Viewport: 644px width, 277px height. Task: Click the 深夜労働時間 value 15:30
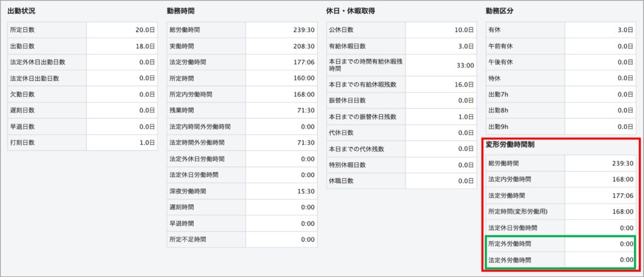[x=304, y=191]
